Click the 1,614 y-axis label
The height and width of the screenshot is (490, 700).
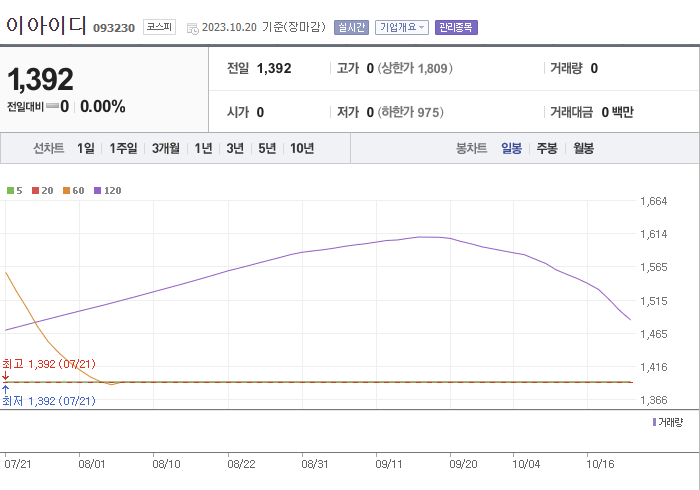pyautogui.click(x=654, y=234)
